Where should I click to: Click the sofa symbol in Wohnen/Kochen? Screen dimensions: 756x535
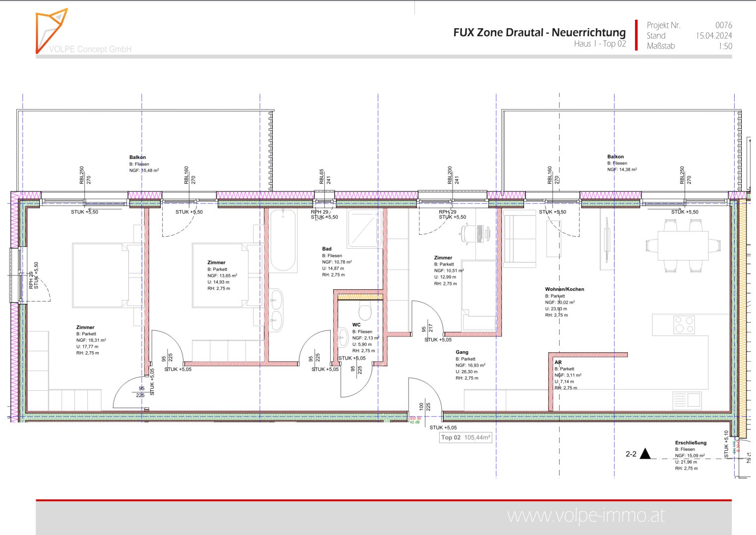point(520,239)
